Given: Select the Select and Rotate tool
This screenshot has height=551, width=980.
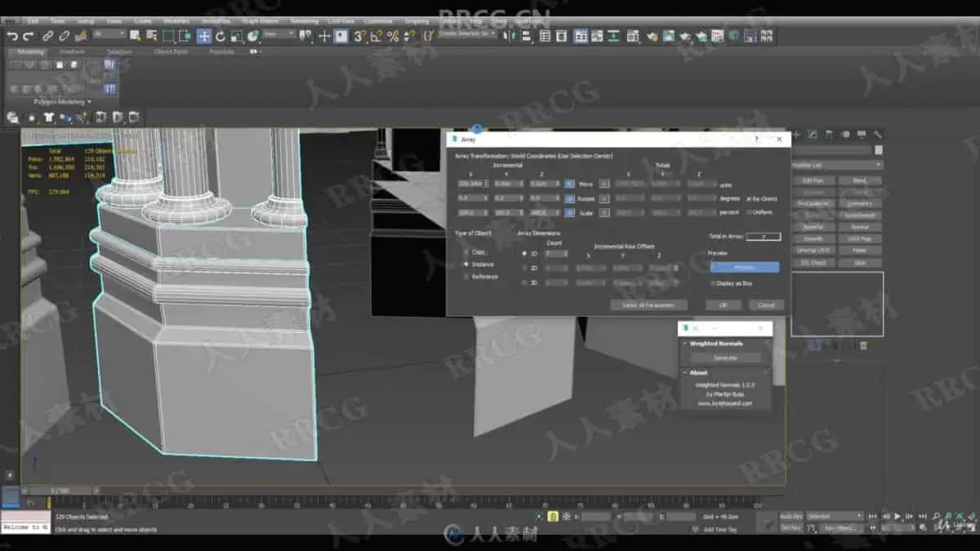Looking at the screenshot, I should click(x=220, y=36).
